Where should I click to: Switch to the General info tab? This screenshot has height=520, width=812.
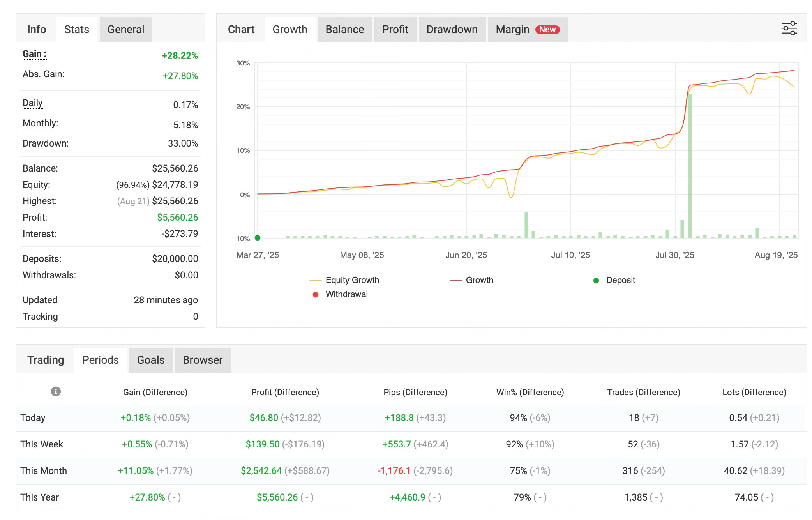[125, 29]
